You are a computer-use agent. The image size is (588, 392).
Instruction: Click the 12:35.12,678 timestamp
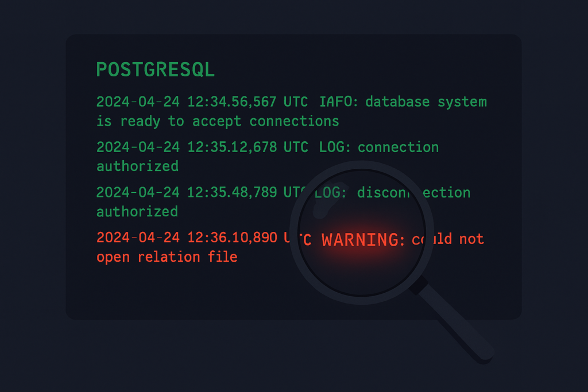tap(232, 147)
